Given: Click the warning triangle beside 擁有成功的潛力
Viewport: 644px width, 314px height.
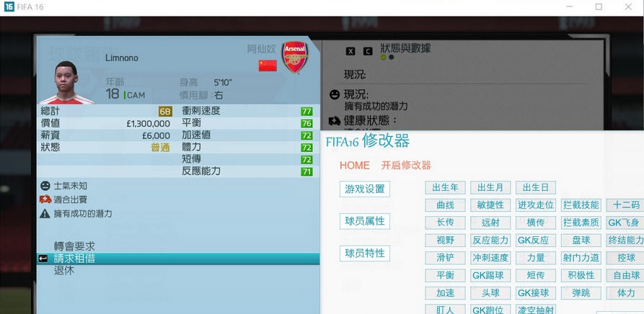Looking at the screenshot, I should pyautogui.click(x=45, y=214).
